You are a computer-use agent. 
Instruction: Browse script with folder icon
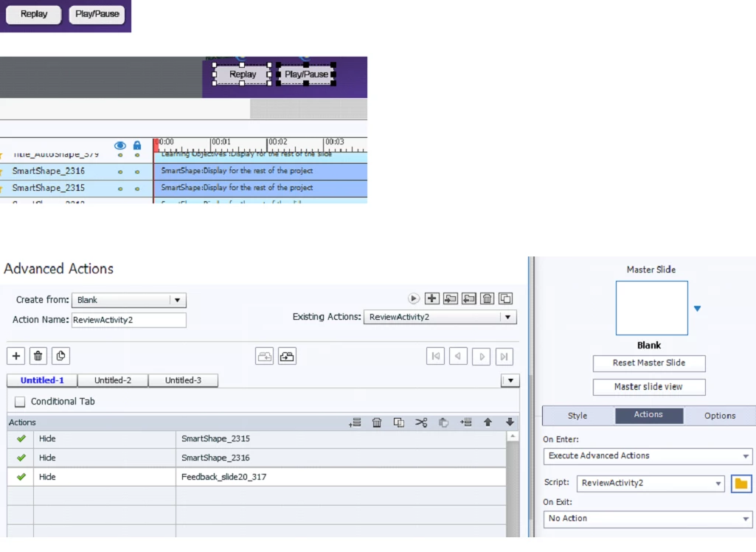[x=741, y=483]
